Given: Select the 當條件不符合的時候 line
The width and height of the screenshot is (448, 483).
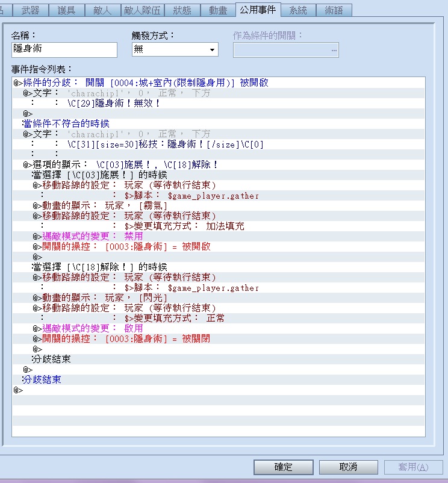Looking at the screenshot, I should (219, 123).
